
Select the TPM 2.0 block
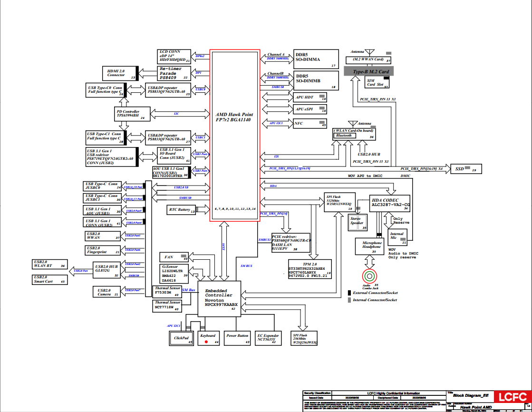310,269
